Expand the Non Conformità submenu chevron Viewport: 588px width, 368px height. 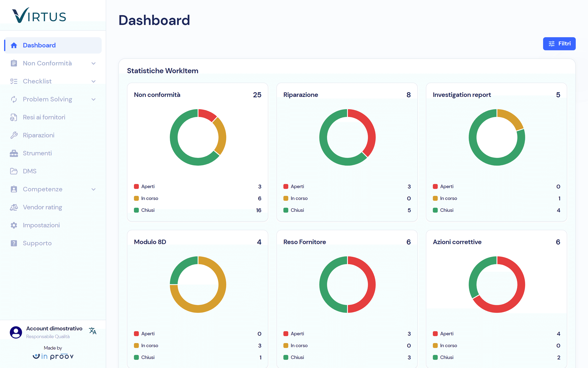click(x=94, y=64)
